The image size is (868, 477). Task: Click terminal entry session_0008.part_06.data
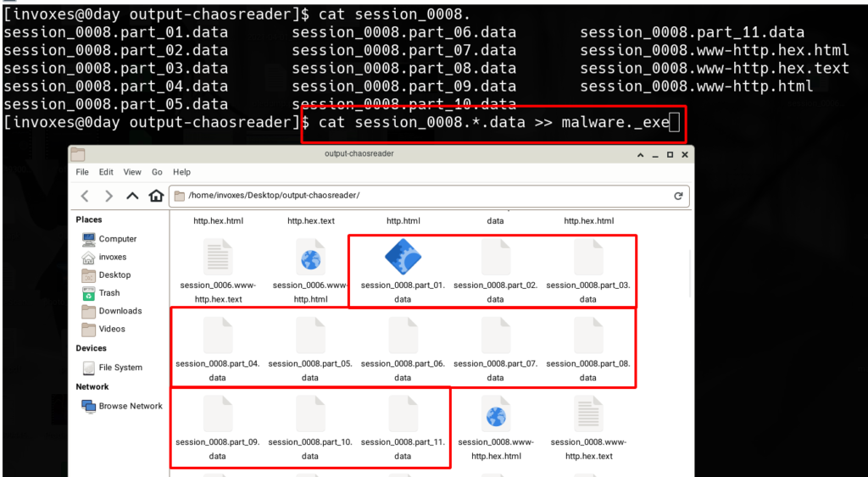(404, 33)
